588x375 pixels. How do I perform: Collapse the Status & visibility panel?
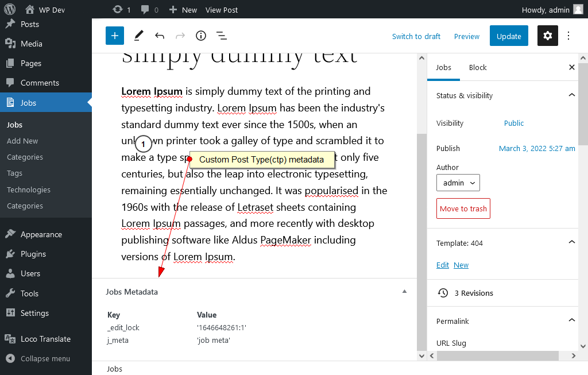(571, 95)
